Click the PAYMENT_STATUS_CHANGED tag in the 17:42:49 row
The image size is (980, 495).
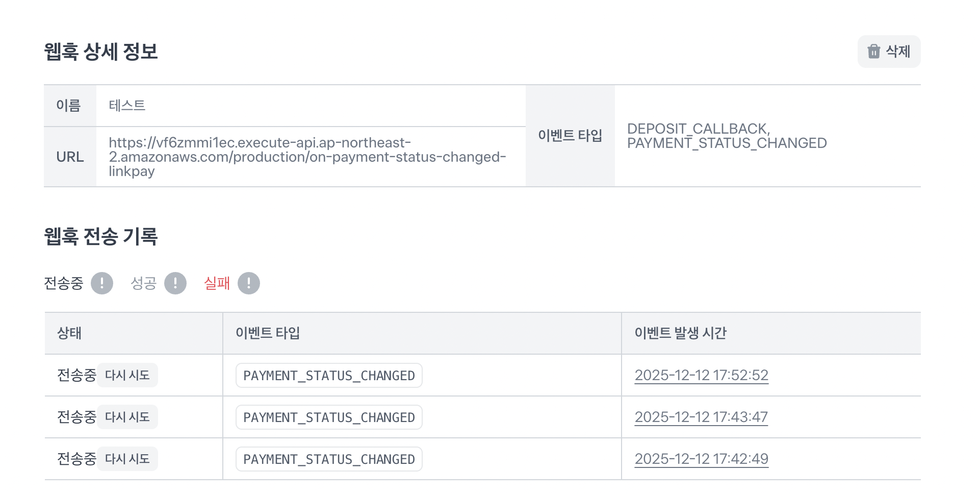(x=329, y=459)
